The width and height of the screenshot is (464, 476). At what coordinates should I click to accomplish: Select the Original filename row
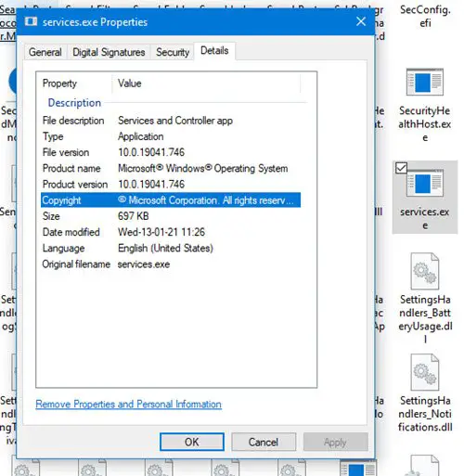tap(171, 264)
